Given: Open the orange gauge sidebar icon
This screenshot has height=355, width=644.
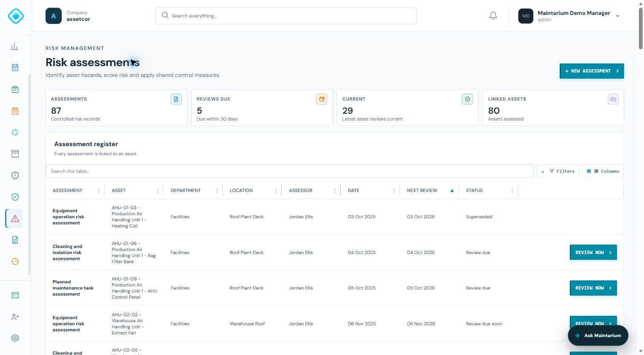Looking at the screenshot, I should pyautogui.click(x=15, y=261).
